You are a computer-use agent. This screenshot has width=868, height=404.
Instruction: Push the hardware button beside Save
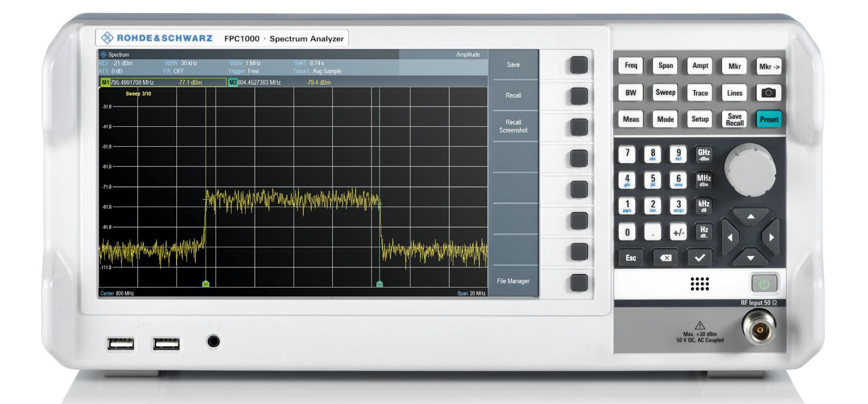click(578, 65)
